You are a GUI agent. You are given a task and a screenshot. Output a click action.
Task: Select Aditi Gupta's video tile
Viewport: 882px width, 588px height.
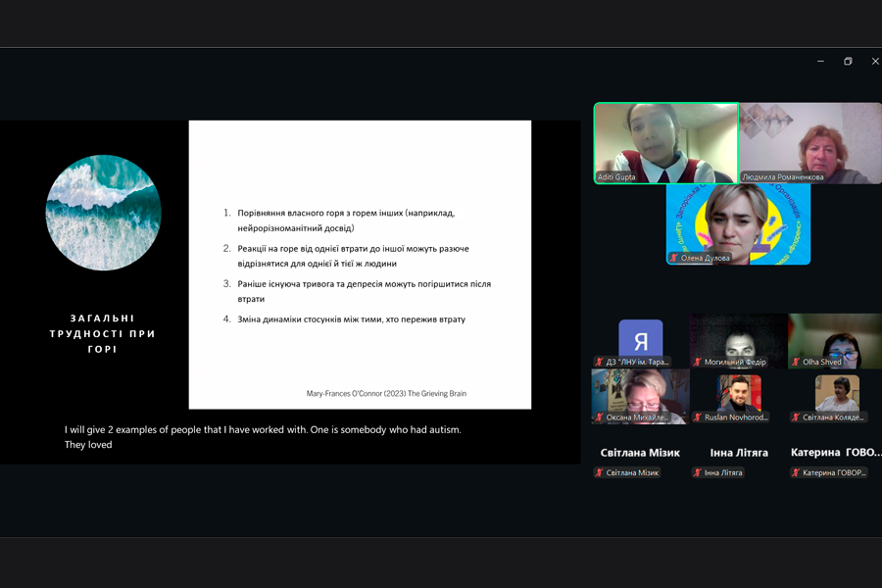tap(666, 143)
